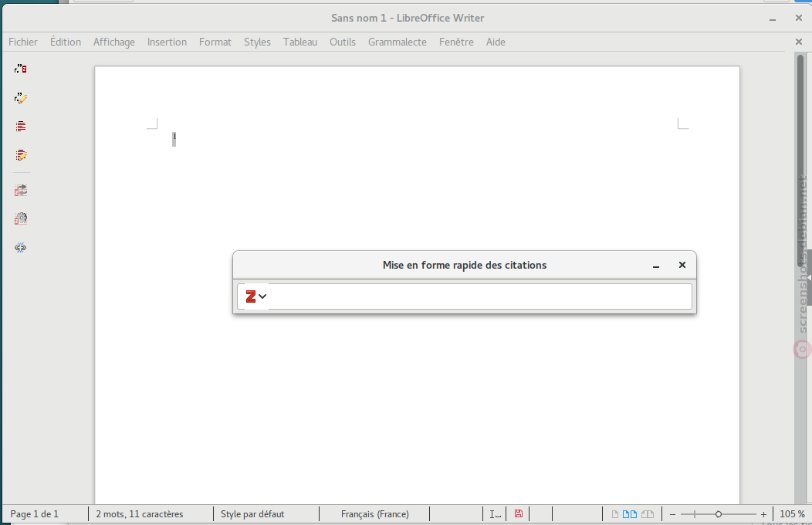Click '2 mots, 11 caractères' word count
The width and height of the screenshot is (812, 525).
pos(139,514)
